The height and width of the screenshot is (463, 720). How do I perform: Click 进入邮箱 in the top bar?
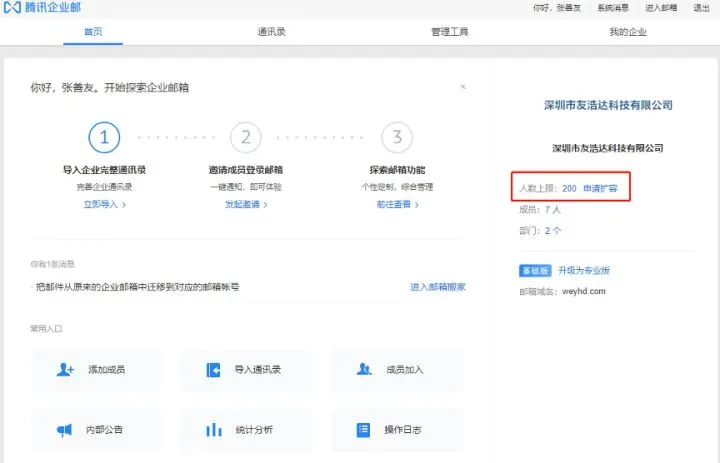point(661,7)
